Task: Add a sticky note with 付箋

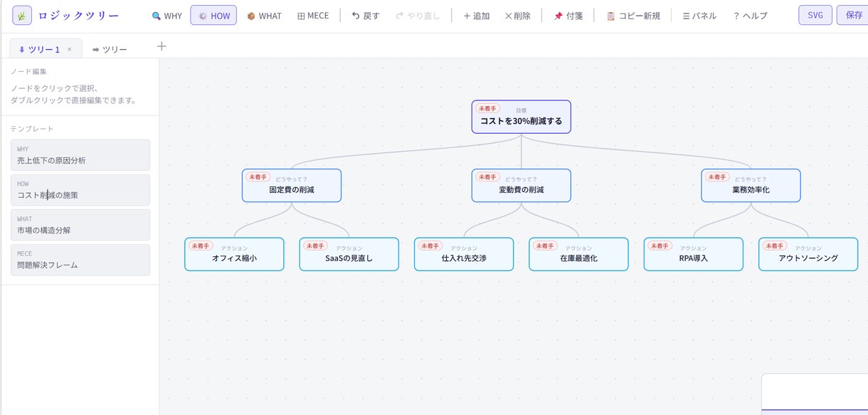Action: (x=568, y=16)
